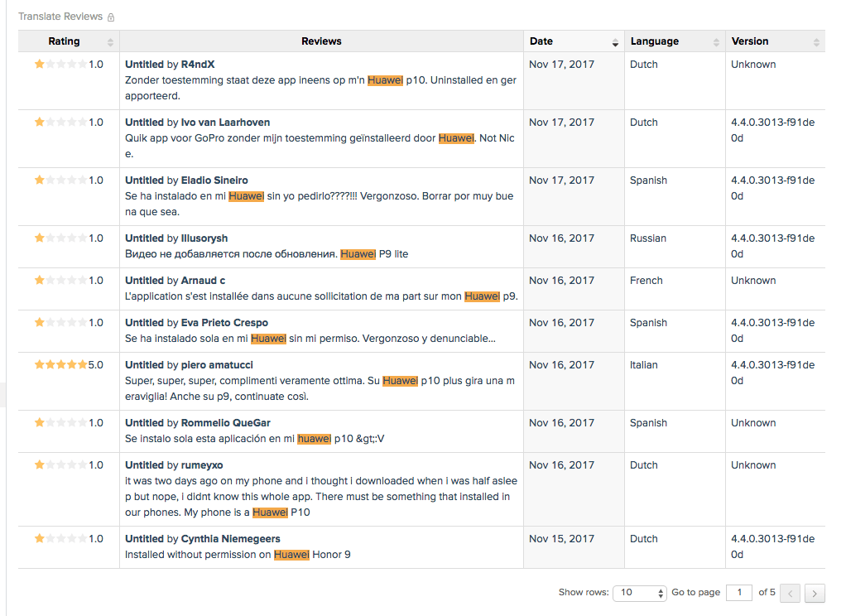
Task: Select the review by Ivo van Laarhoven
Action: coord(225,123)
